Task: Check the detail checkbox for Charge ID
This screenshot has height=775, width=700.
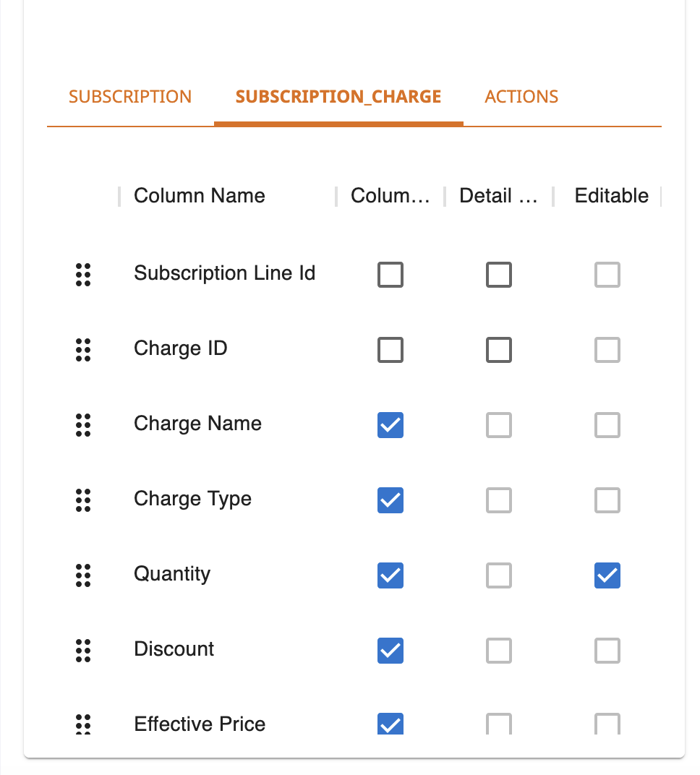Action: click(499, 350)
